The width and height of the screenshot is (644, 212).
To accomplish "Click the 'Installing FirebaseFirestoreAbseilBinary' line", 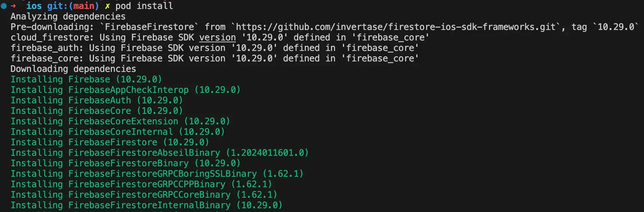I will tap(160, 153).
